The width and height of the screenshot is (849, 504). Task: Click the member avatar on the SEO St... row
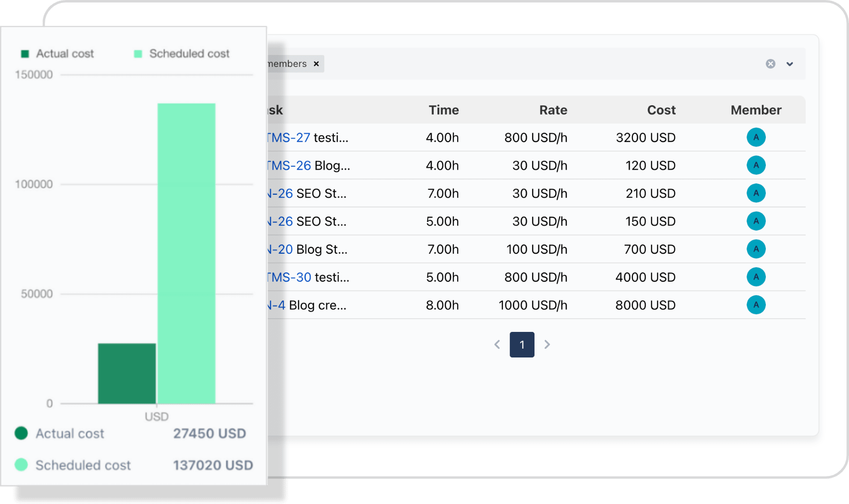click(x=756, y=193)
